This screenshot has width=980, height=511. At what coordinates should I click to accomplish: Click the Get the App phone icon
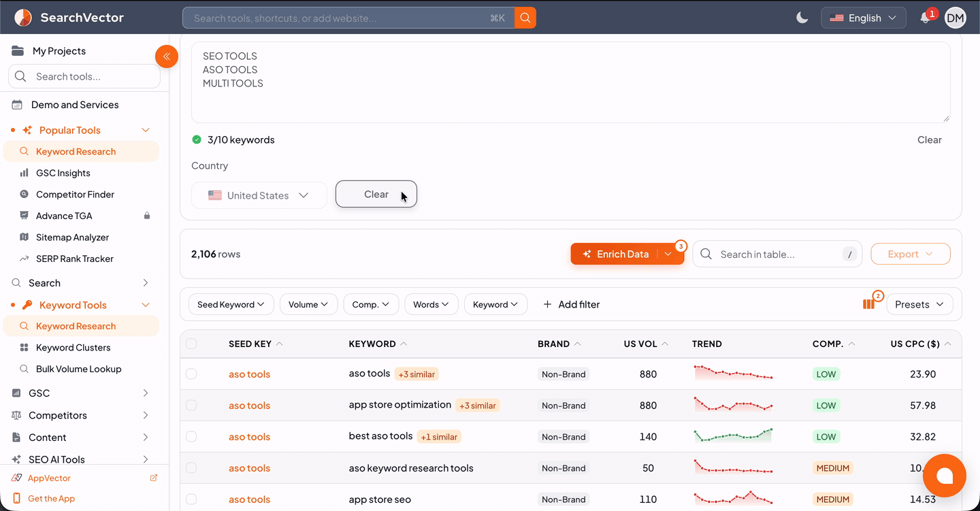pyautogui.click(x=17, y=499)
